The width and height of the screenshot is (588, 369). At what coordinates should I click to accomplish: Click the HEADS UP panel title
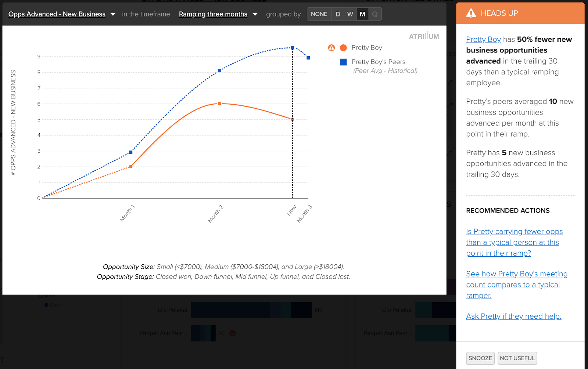pos(499,13)
